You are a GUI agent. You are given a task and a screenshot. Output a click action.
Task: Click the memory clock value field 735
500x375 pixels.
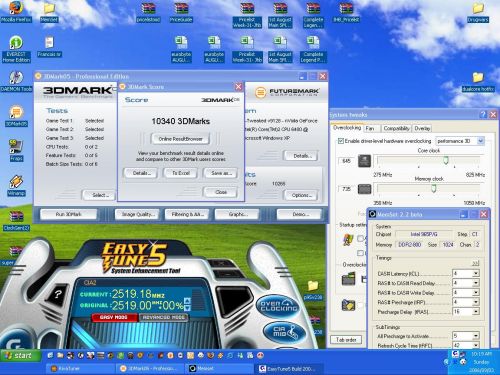pyautogui.click(x=346, y=189)
